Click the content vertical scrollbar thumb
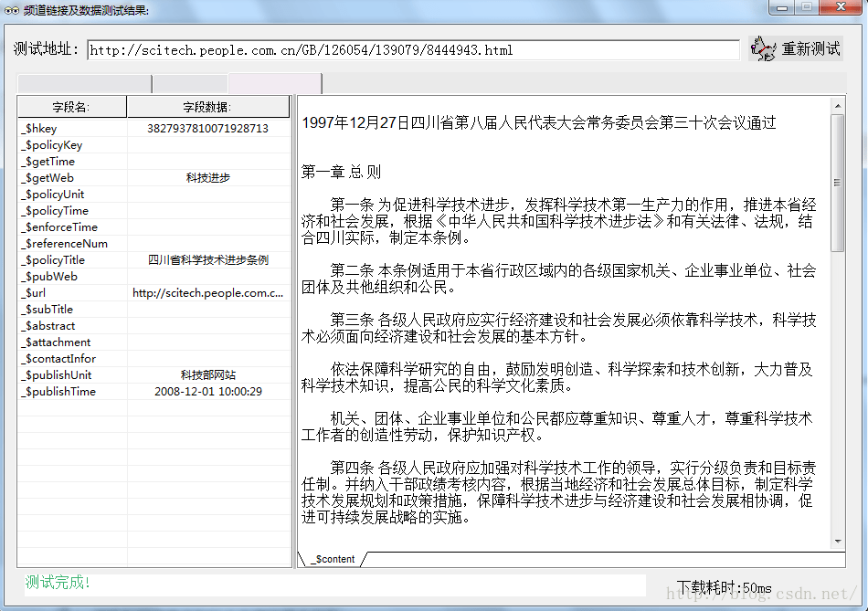868x611 pixels. [x=838, y=183]
